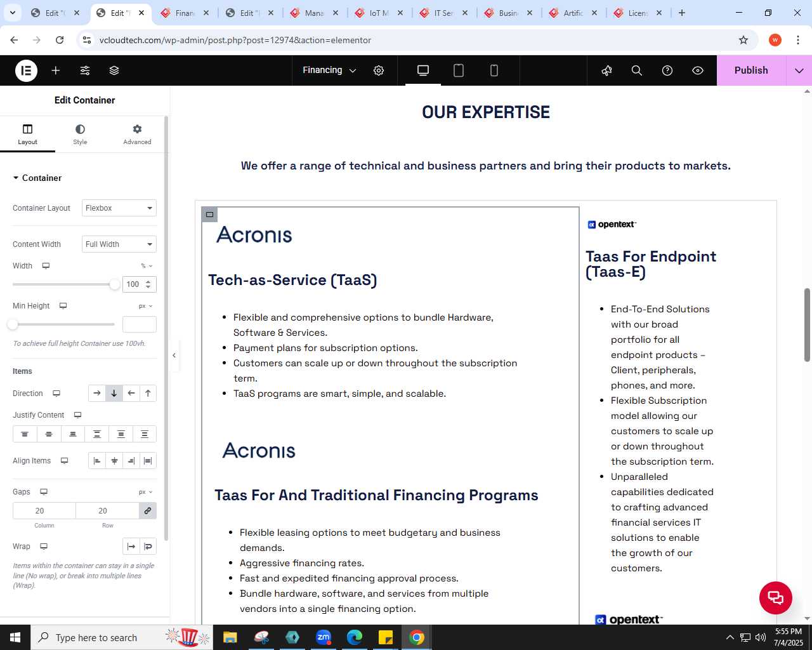Image resolution: width=812 pixels, height=650 pixels.
Task: Set Align Items to Center
Action: pos(114,461)
